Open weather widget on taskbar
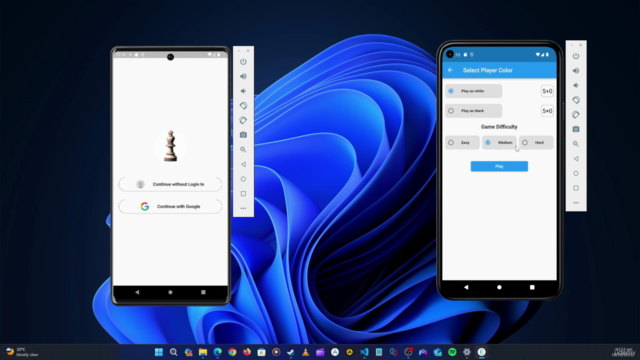Image resolution: width=640 pixels, height=360 pixels. (x=22, y=352)
